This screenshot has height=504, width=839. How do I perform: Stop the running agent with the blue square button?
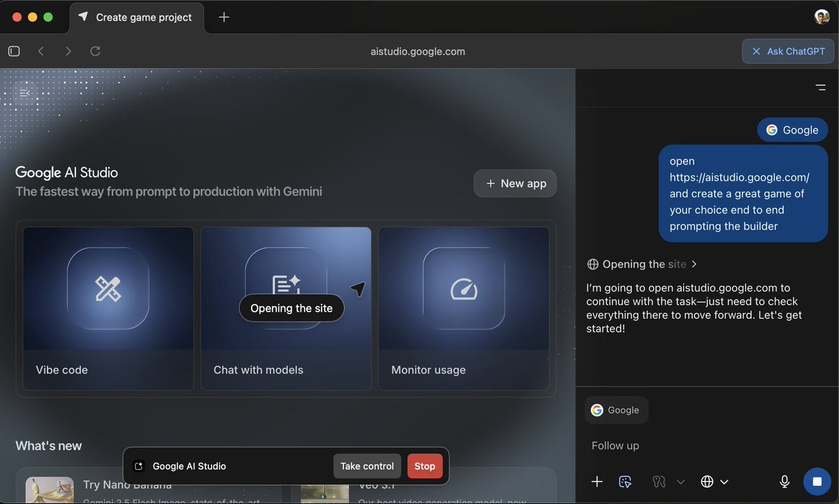coord(817,481)
